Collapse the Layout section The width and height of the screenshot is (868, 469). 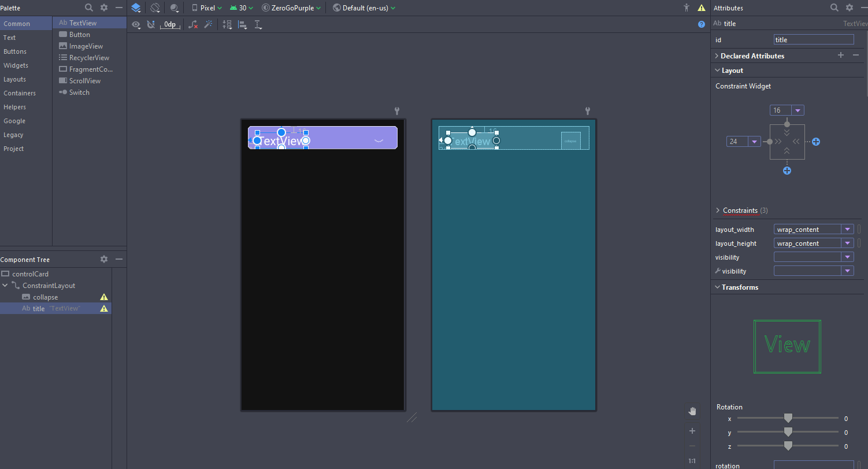[x=717, y=71]
